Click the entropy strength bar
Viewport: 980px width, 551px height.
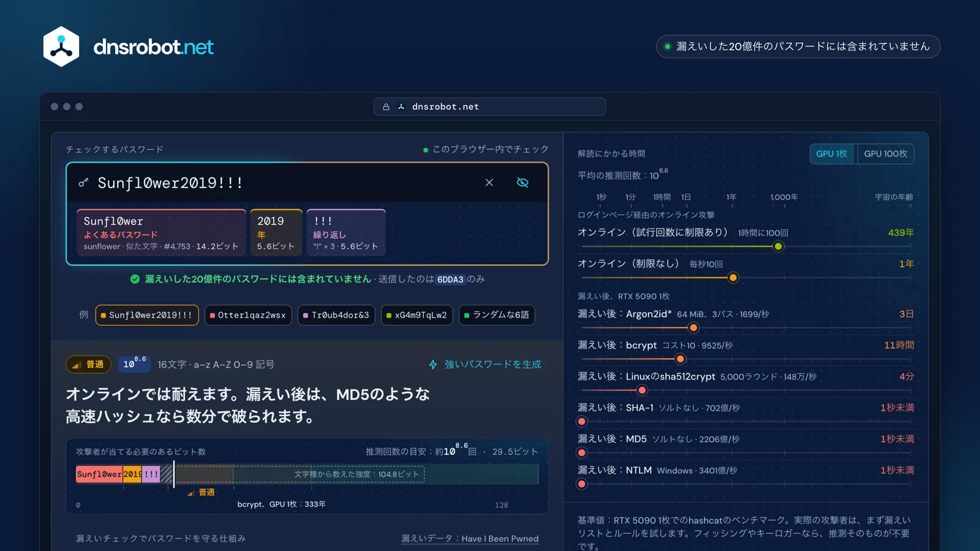pyautogui.click(x=307, y=474)
